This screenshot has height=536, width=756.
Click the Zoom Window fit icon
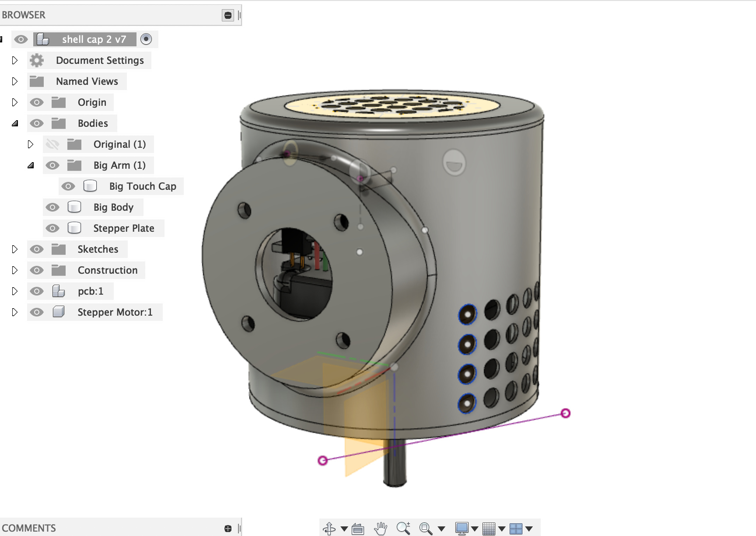[x=425, y=529]
